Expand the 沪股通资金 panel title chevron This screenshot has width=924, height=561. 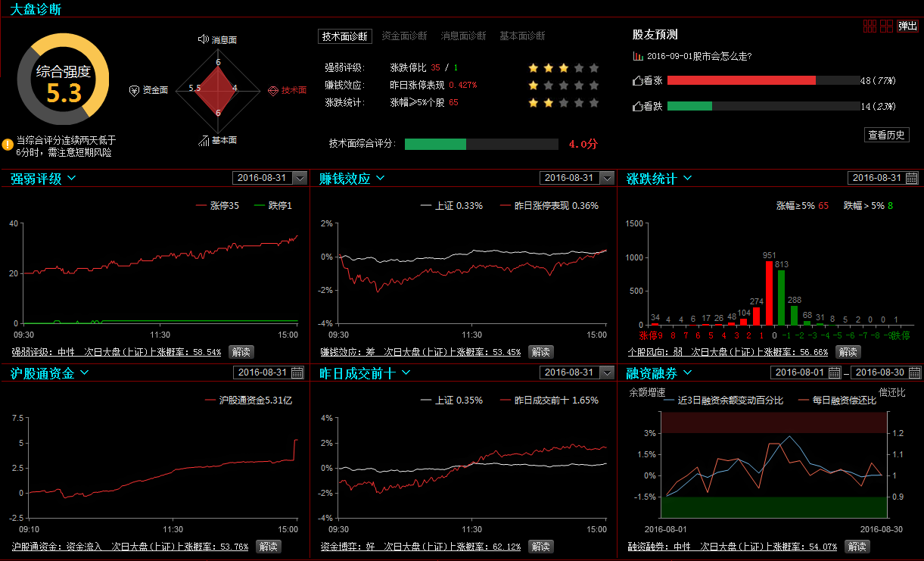(84, 372)
